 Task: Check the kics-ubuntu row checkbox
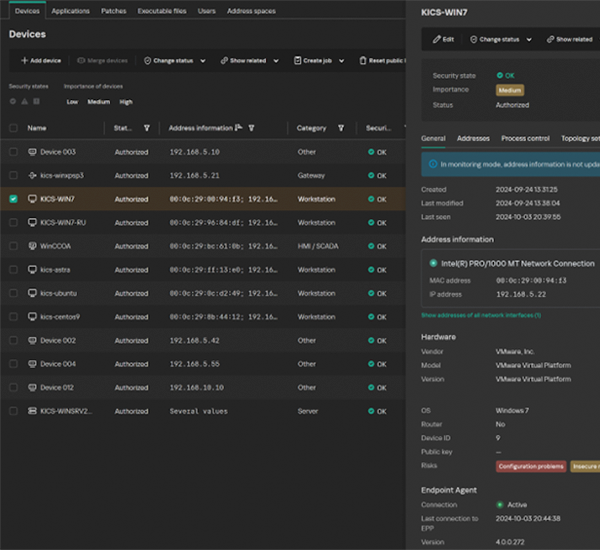(13, 293)
